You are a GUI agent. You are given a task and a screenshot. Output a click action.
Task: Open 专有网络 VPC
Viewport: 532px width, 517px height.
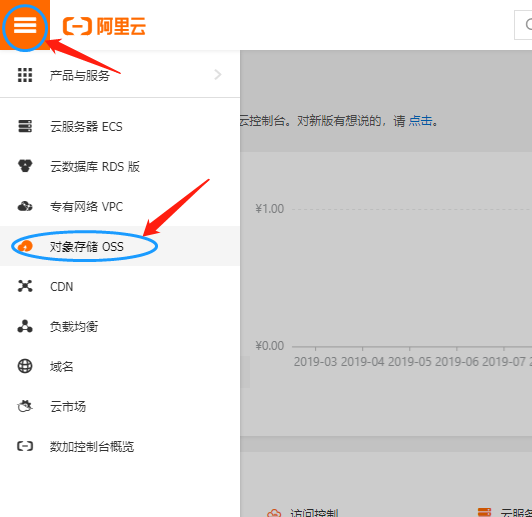pos(87,207)
